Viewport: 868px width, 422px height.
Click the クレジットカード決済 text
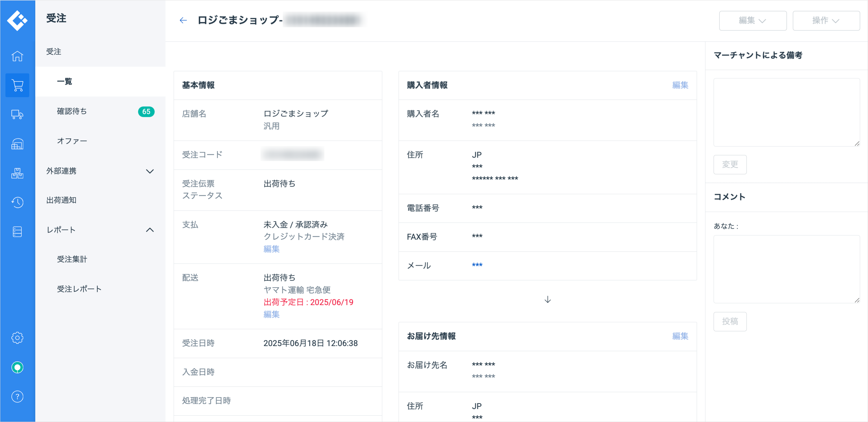(304, 237)
